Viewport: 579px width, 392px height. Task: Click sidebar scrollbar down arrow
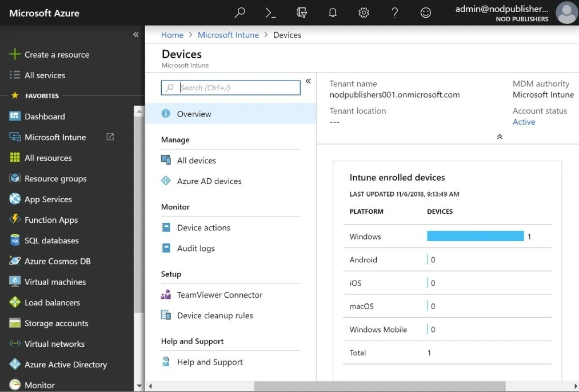click(139, 386)
